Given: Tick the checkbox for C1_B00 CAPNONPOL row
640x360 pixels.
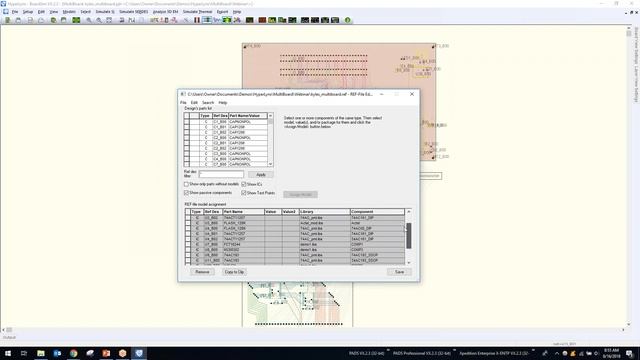Looking at the screenshot, I should click(187, 122).
